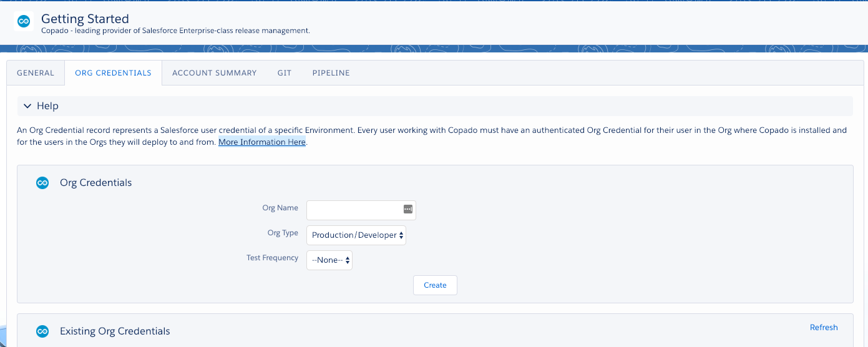Click the Create button

435,285
